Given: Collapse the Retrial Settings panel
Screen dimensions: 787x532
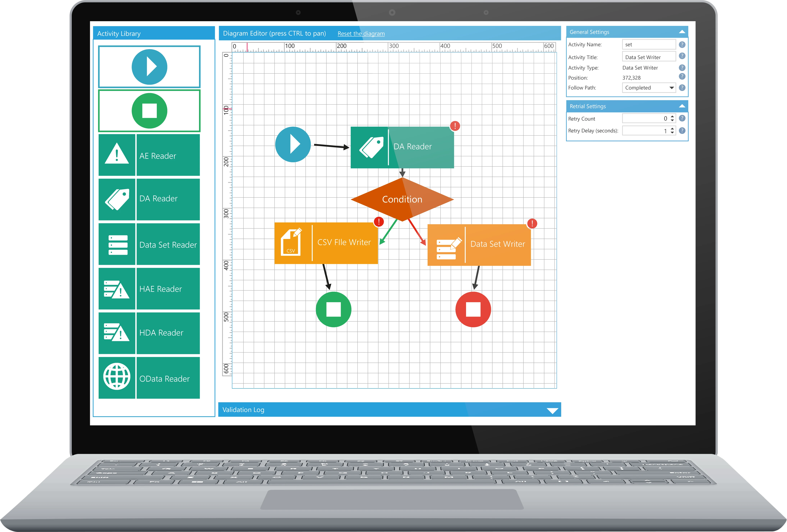Looking at the screenshot, I should pos(682,106).
